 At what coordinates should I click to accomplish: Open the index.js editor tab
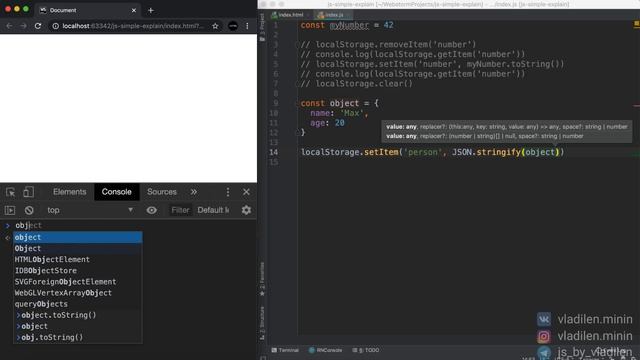[333, 15]
